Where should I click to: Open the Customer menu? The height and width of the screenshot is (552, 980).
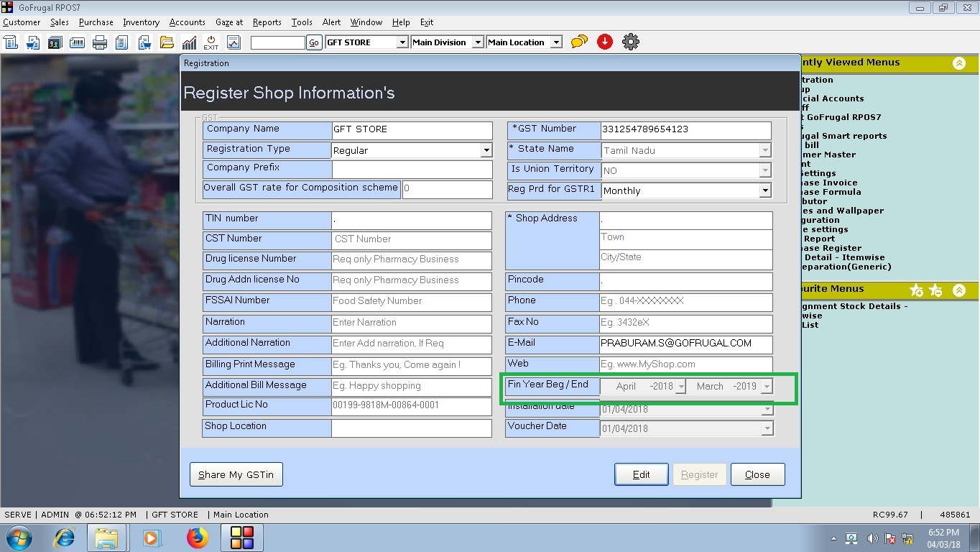point(22,22)
